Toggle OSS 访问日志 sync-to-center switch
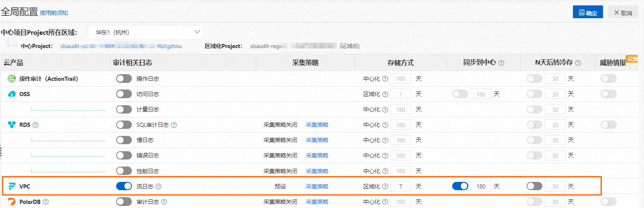The image size is (644, 208). [460, 94]
